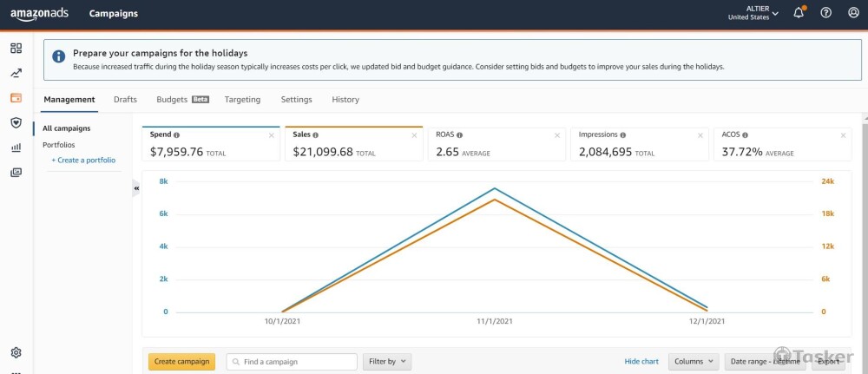Click the notifications bell icon
Image resolution: width=868 pixels, height=374 pixels.
click(x=799, y=13)
